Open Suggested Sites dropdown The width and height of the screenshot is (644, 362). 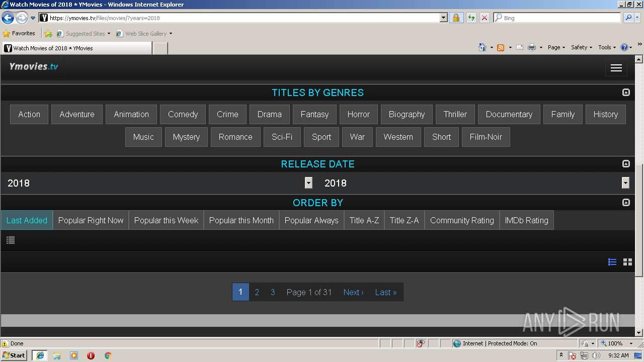[84, 34]
